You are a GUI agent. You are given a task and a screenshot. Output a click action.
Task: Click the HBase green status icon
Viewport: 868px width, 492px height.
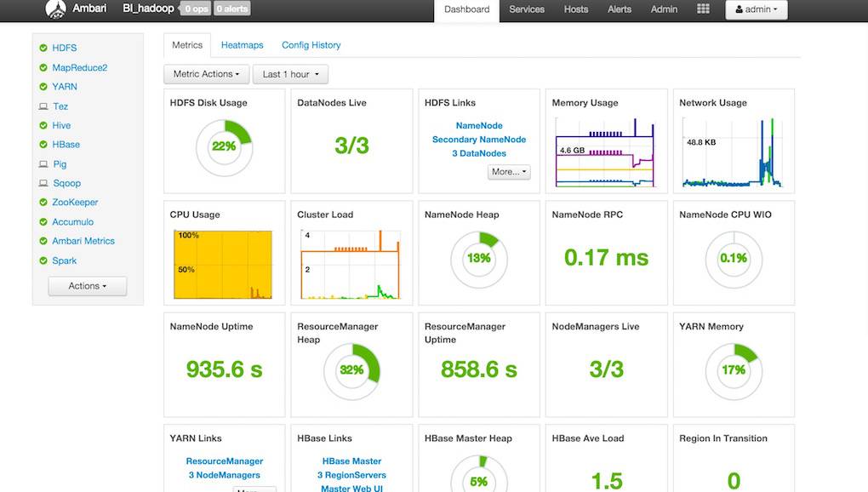[43, 145]
